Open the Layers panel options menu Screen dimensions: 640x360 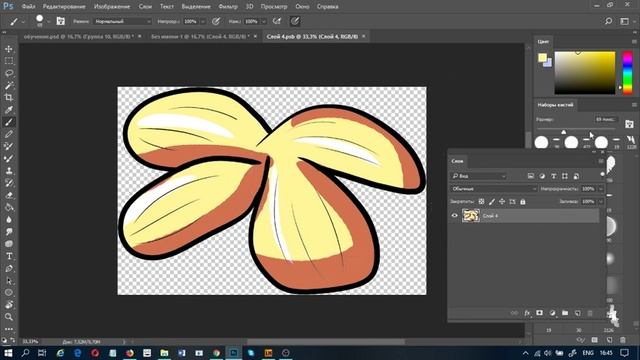point(601,161)
